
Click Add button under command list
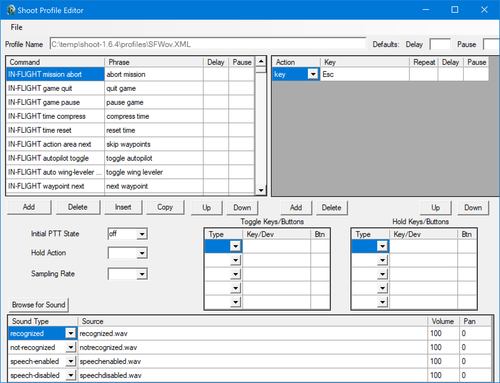29,207
